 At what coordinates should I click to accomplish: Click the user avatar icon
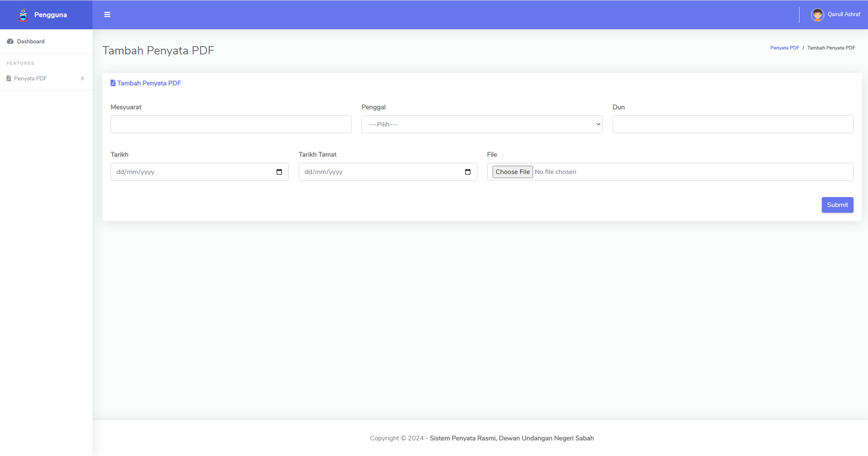[817, 14]
